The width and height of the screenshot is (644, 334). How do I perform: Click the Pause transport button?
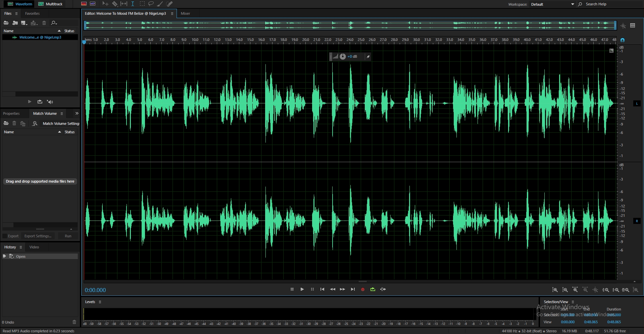tap(312, 289)
